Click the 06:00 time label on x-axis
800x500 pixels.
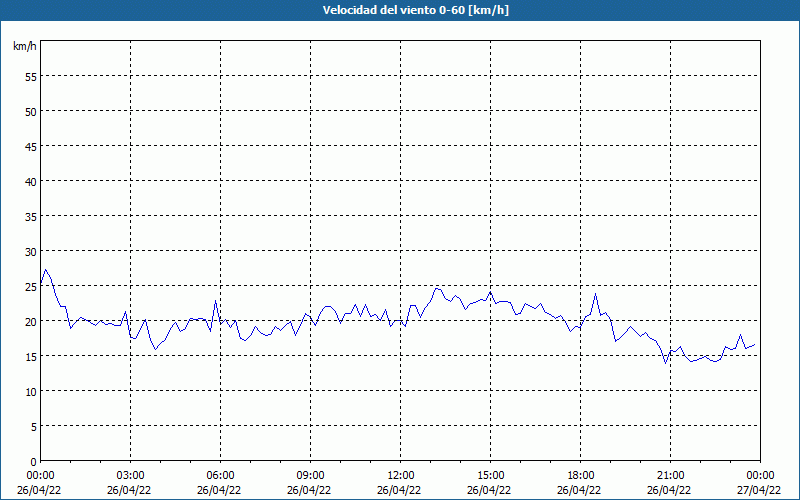(220, 476)
